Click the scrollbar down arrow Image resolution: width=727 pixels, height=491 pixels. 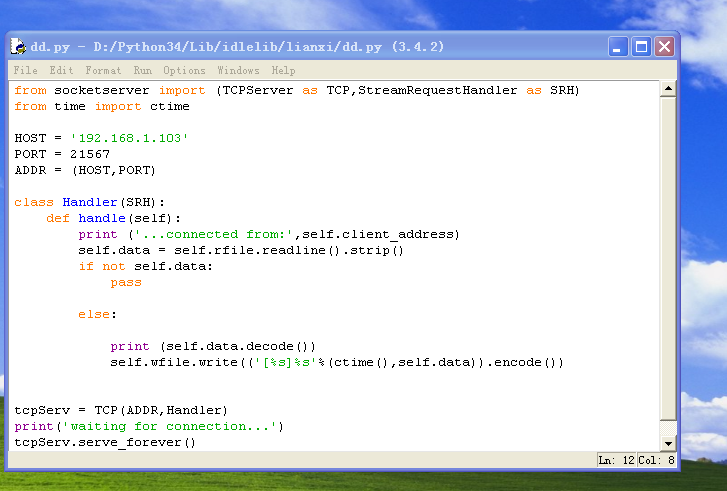point(669,443)
